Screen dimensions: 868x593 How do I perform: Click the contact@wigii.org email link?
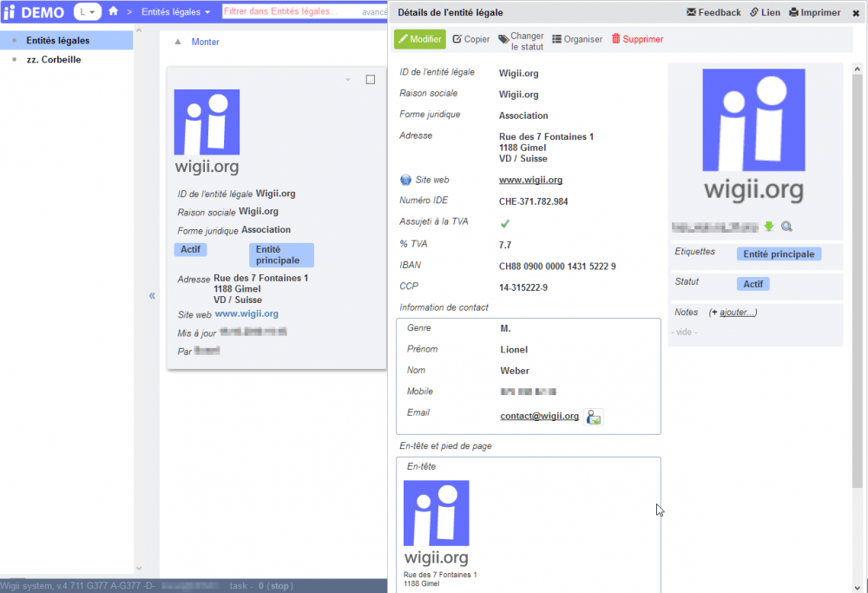[x=539, y=416]
